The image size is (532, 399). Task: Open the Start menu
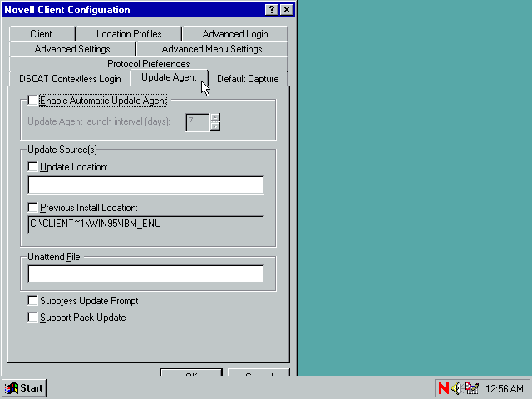pos(24,388)
